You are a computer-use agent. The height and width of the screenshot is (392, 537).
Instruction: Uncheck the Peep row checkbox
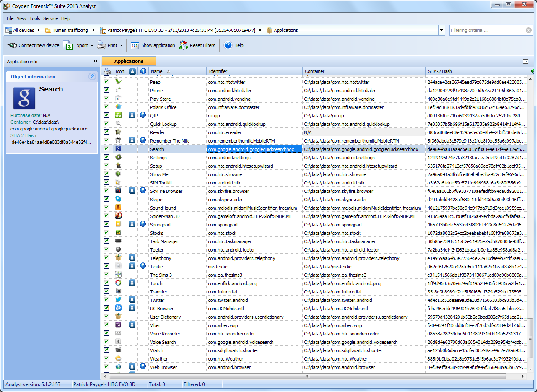106,82
